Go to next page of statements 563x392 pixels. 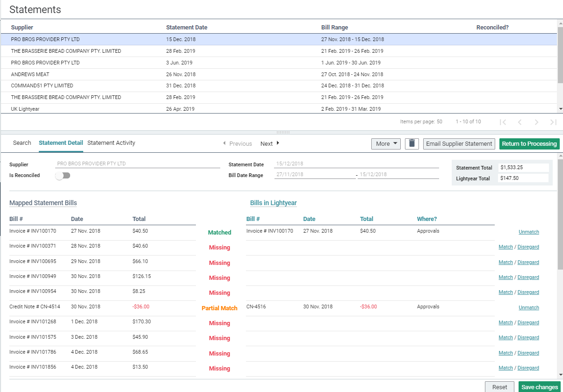coord(536,122)
